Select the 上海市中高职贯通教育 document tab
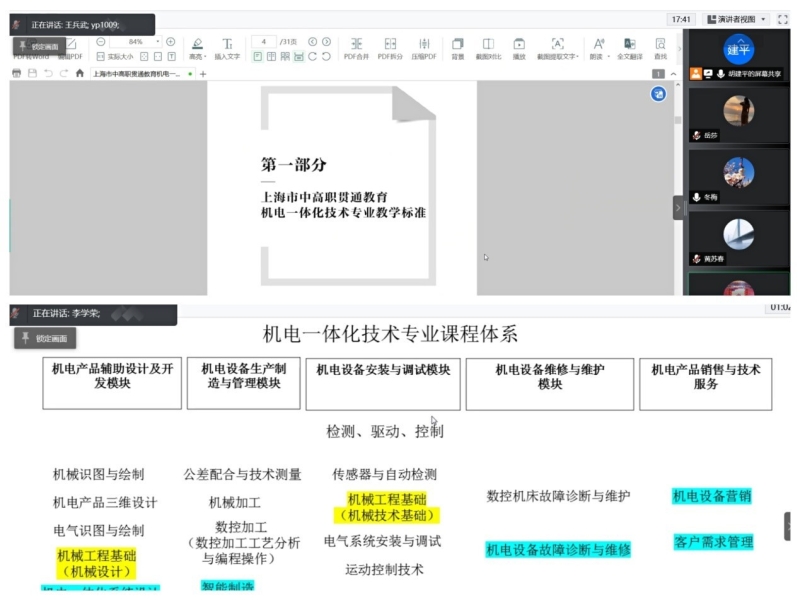The width and height of the screenshot is (800, 600). 136,74
